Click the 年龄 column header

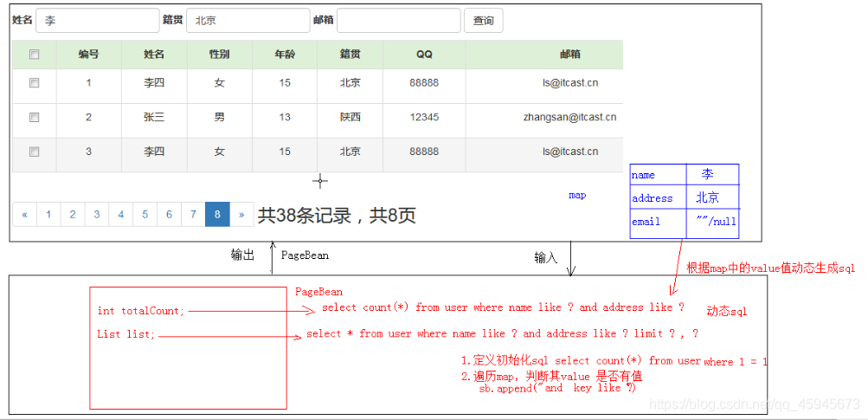point(285,55)
